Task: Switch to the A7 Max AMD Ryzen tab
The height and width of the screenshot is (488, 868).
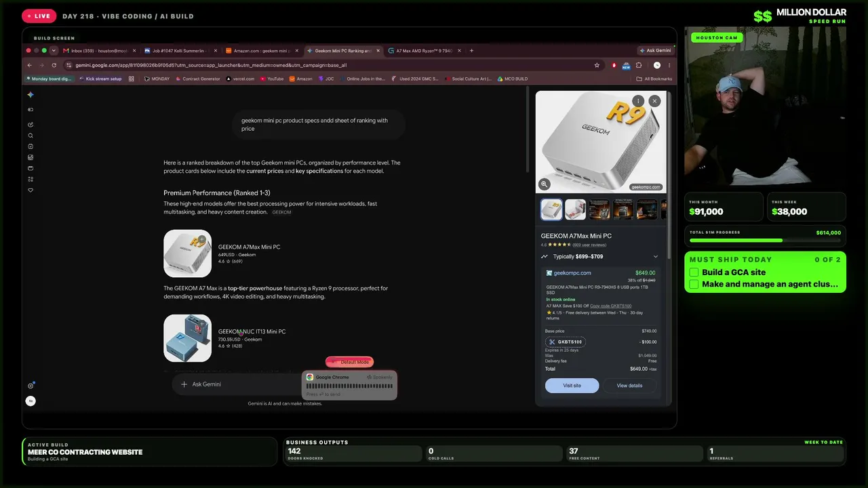Action: (424, 50)
